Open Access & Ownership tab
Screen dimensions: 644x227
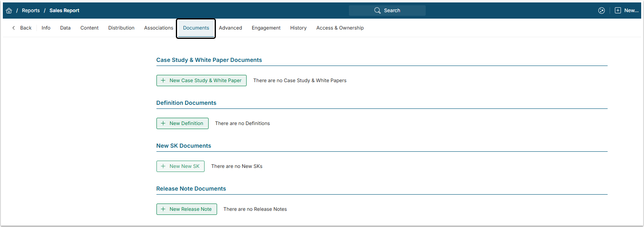[340, 28]
